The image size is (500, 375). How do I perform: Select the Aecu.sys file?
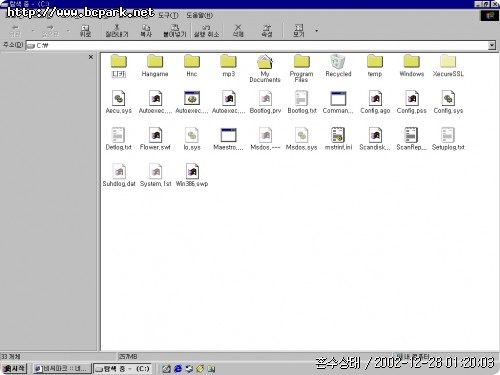tap(119, 102)
